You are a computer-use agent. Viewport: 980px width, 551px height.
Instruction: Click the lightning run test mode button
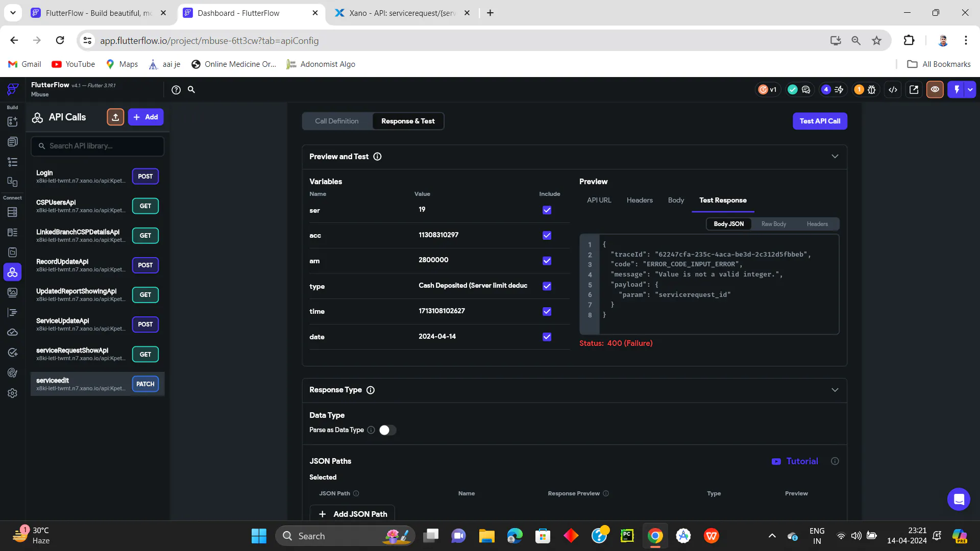(957, 89)
